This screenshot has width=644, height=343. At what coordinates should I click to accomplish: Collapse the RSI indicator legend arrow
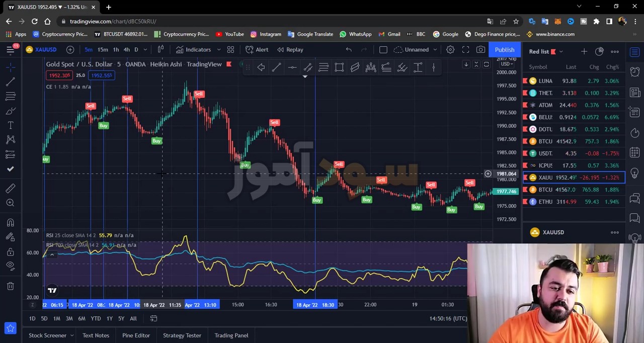click(x=52, y=254)
